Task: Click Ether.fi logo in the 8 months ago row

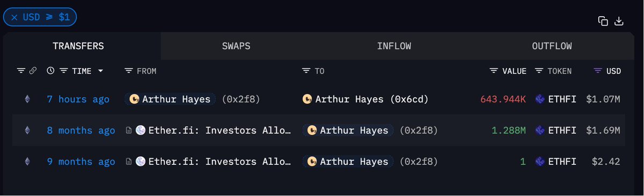Action: (141, 130)
